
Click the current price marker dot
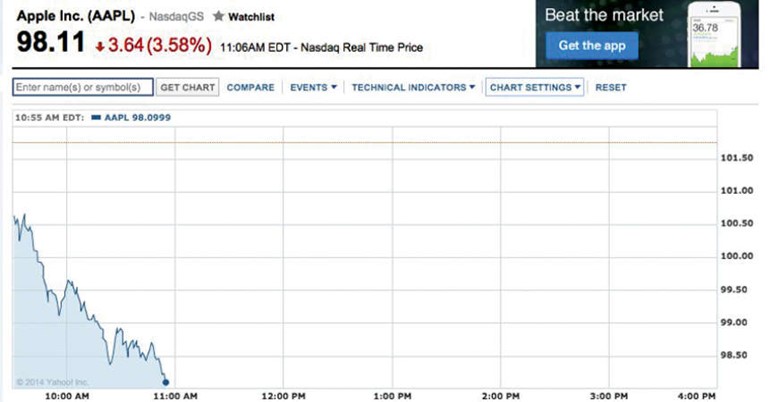[x=165, y=382]
